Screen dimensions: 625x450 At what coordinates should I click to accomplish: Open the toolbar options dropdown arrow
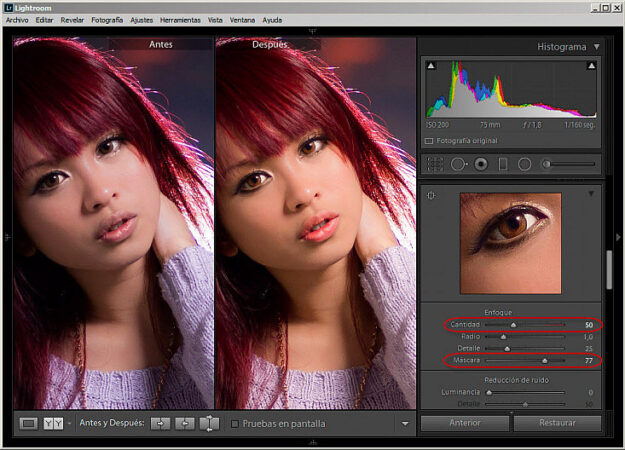point(405,424)
